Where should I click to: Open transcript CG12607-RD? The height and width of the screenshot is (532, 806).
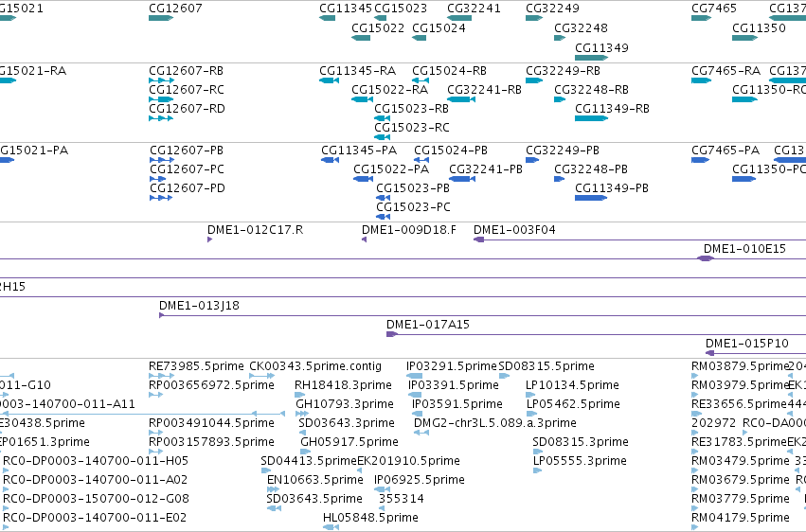[188, 108]
